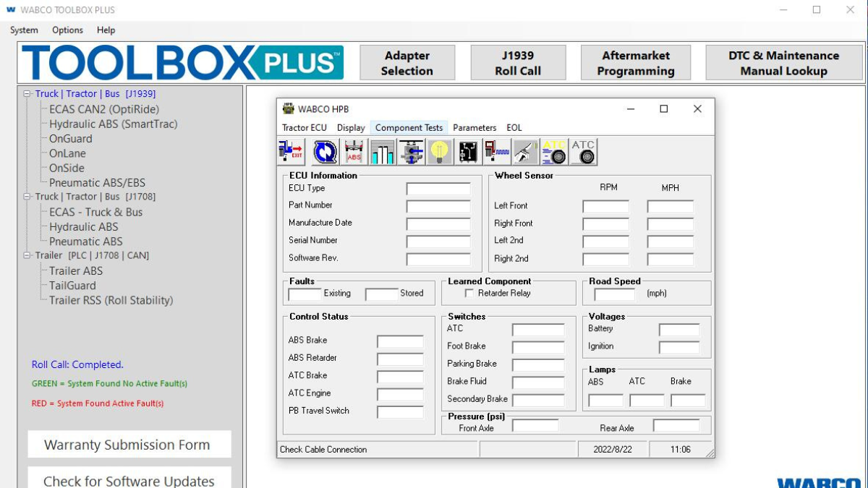This screenshot has height=488, width=868.
Task: Click the Part Number field
Action: pyautogui.click(x=438, y=206)
